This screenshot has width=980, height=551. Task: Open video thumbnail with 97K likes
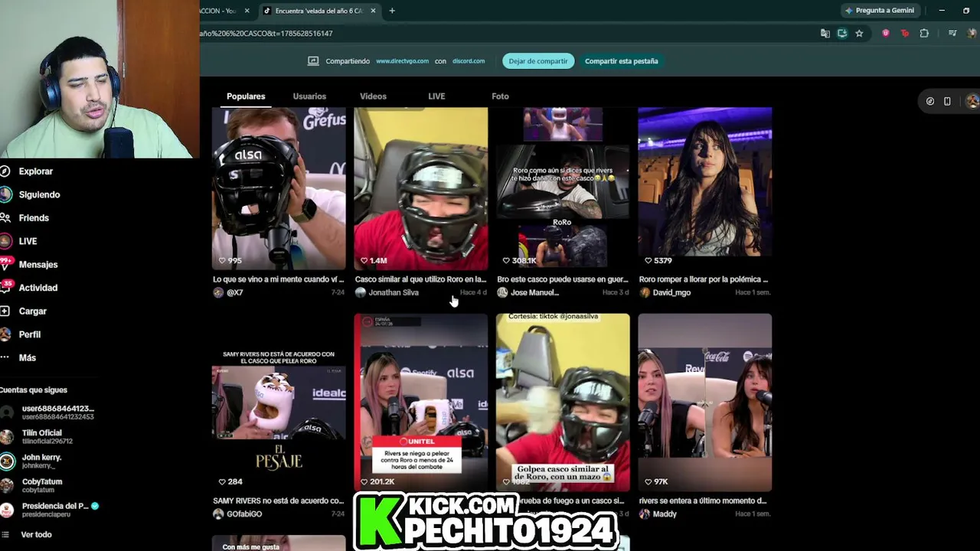705,402
